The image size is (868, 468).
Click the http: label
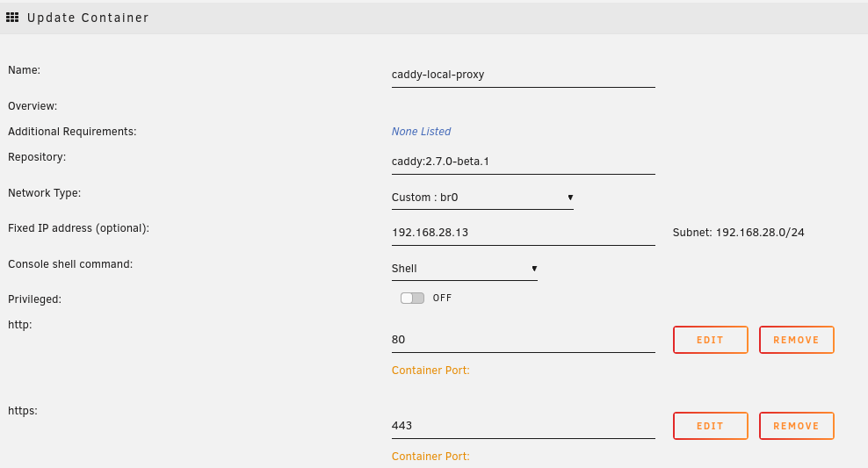coord(20,325)
